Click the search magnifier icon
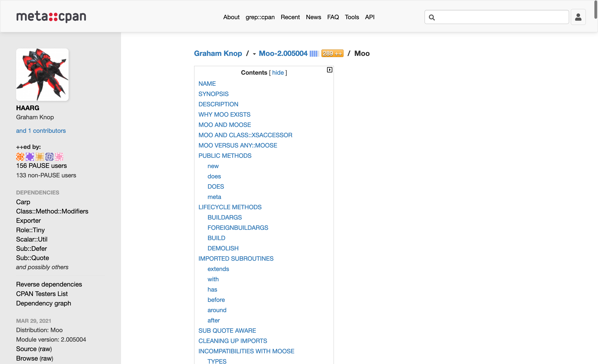The image size is (598, 364). click(432, 17)
